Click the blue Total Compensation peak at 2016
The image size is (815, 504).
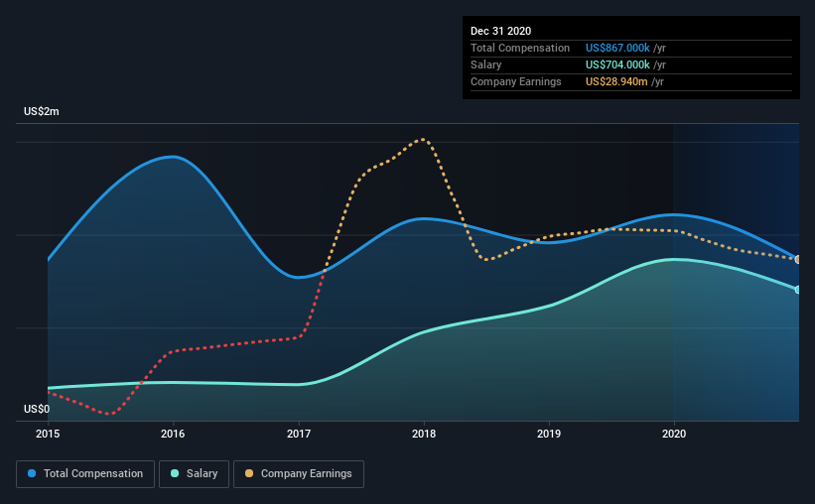click(173, 157)
